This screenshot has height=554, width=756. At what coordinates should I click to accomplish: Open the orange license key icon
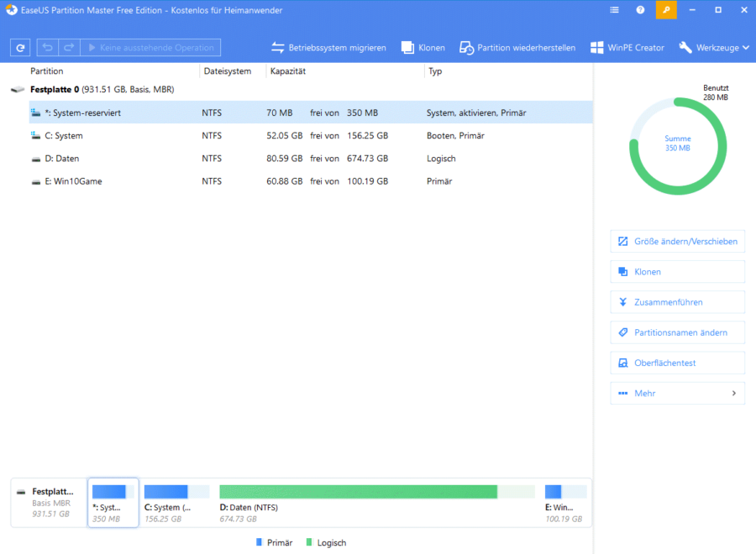(x=666, y=9)
